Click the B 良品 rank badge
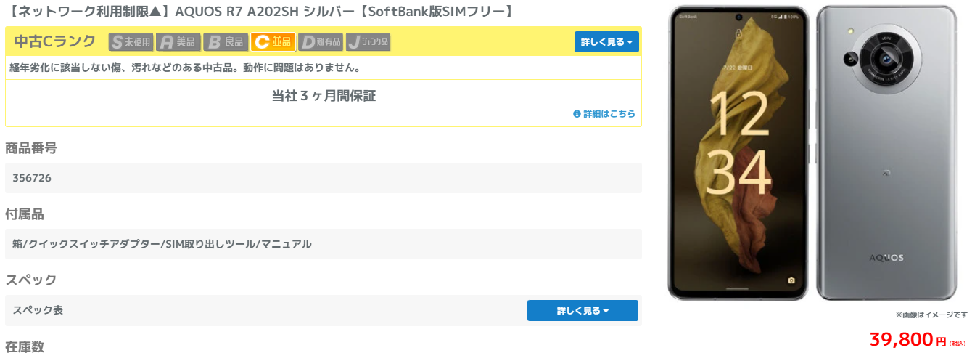This screenshot has height=353, width=980. click(x=226, y=42)
